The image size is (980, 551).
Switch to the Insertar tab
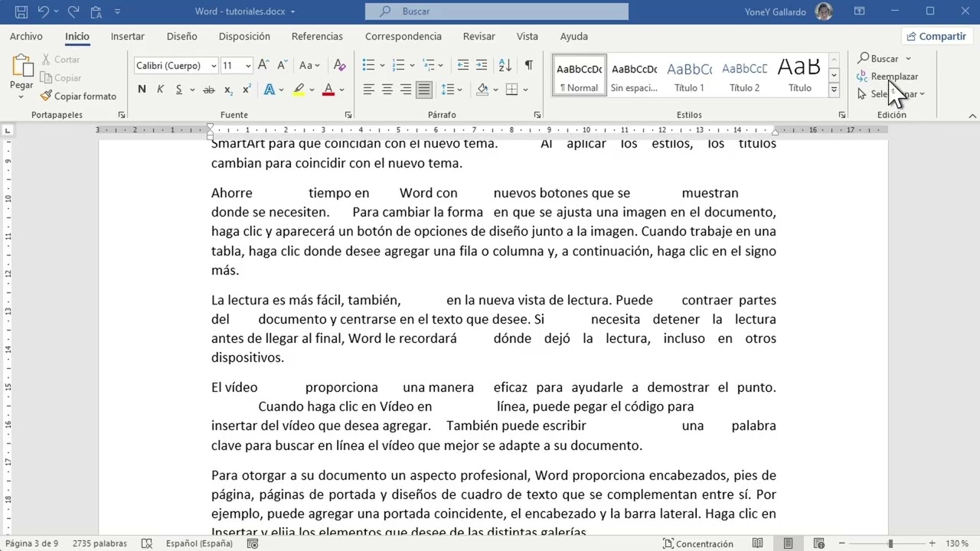127,36
